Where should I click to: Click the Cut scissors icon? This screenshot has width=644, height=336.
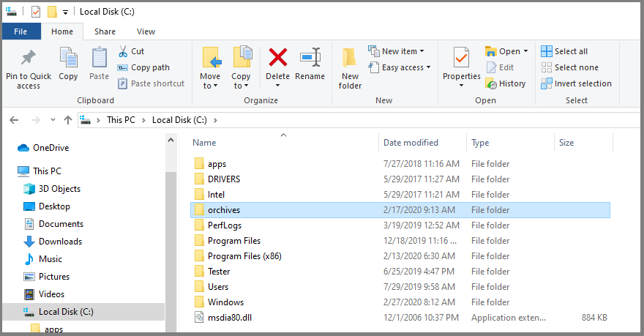click(x=123, y=51)
